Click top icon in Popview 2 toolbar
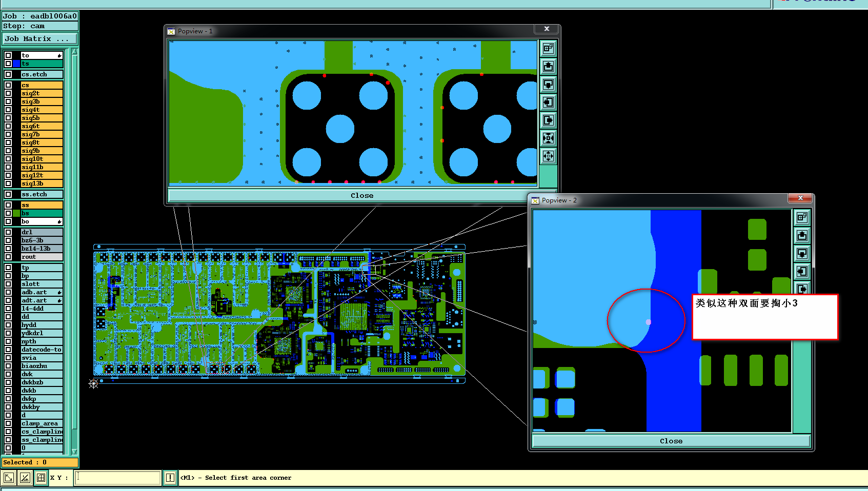The width and height of the screenshot is (868, 491). (802, 217)
